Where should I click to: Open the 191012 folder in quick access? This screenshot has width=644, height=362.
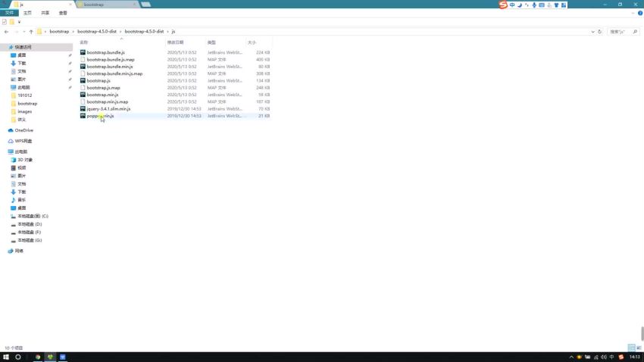pos(25,95)
